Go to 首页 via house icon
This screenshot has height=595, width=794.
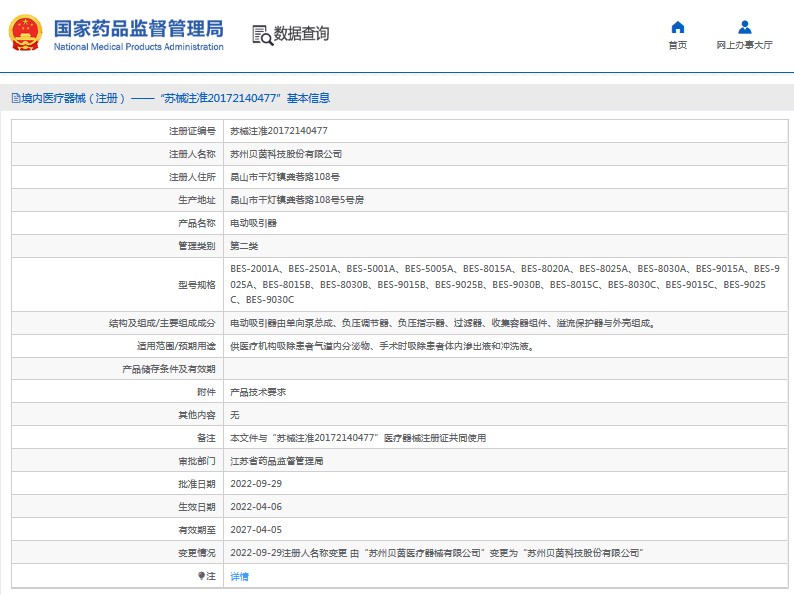click(x=678, y=27)
